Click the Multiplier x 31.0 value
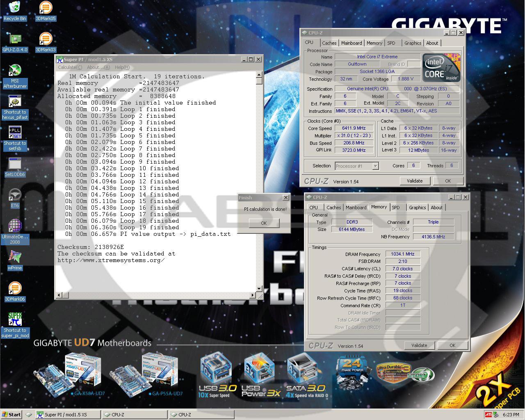Image resolution: width=525 pixels, height=420 pixels. 354,135
